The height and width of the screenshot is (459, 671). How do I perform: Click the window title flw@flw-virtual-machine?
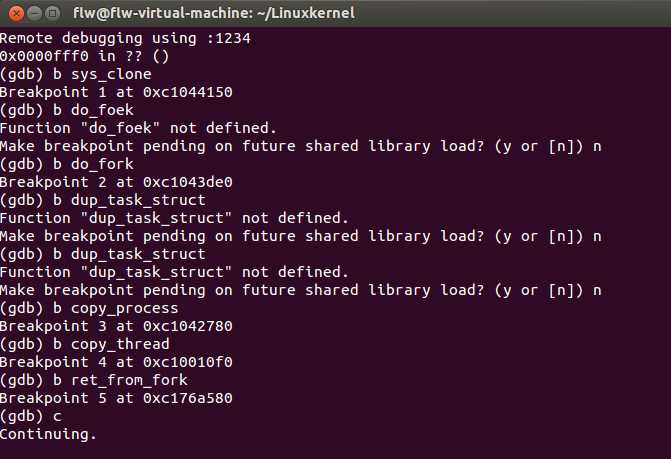coord(214,13)
